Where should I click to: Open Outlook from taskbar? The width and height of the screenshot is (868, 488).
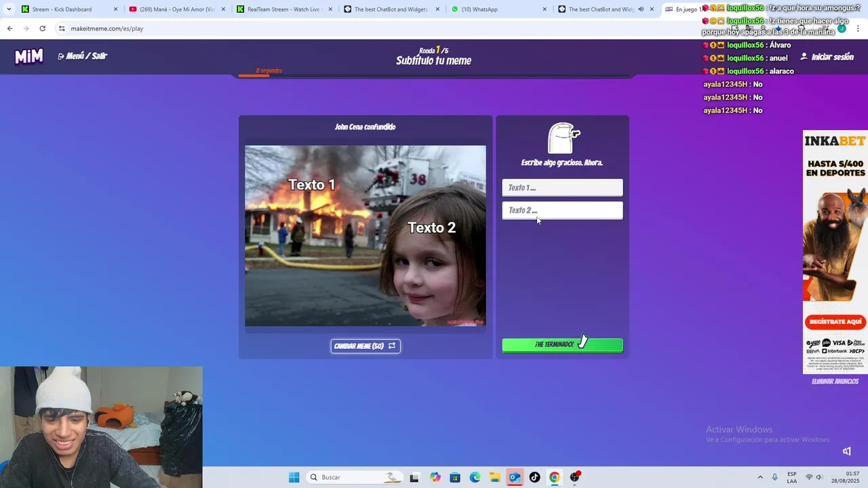coord(515,477)
